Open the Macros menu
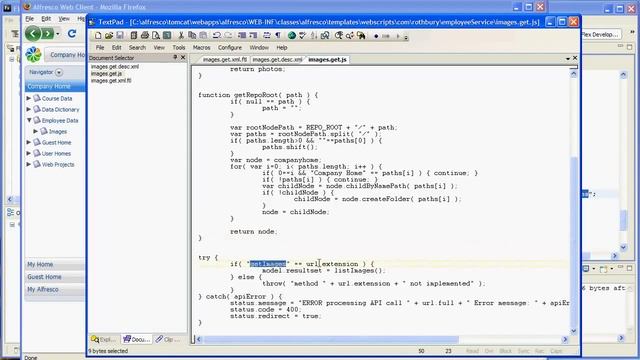The width and height of the screenshot is (640, 360). pyautogui.click(x=202, y=48)
